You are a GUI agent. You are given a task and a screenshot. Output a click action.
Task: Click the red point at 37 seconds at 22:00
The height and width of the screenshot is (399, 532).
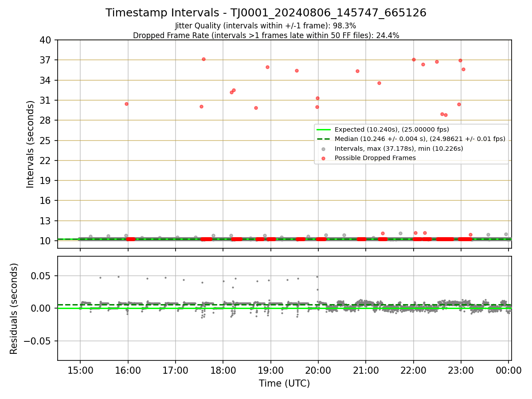click(x=414, y=59)
